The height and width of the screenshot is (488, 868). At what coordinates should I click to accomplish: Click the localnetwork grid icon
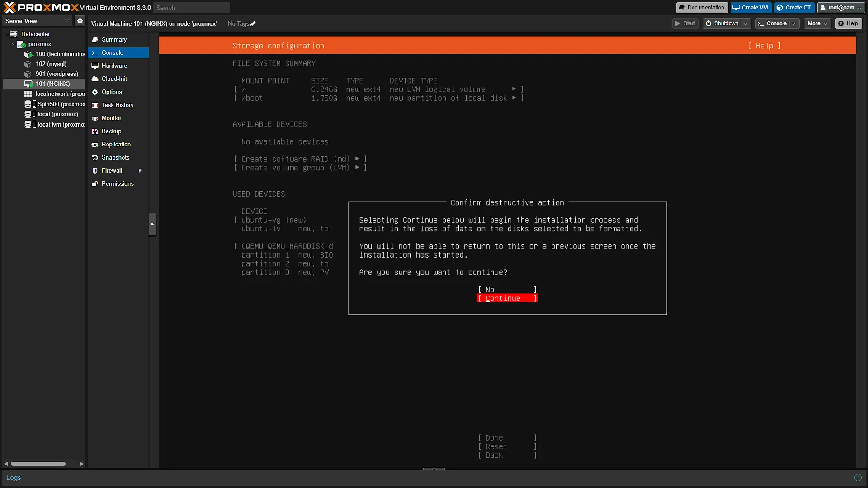(x=28, y=94)
